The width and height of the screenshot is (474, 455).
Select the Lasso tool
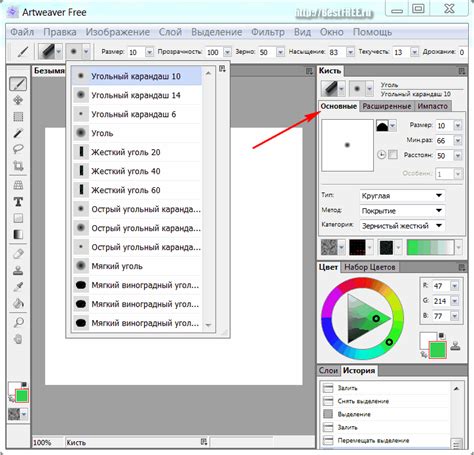coord(18,149)
